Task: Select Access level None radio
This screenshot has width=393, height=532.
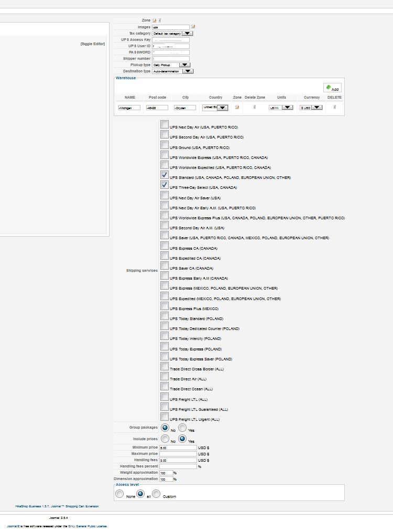Action: tap(119, 494)
